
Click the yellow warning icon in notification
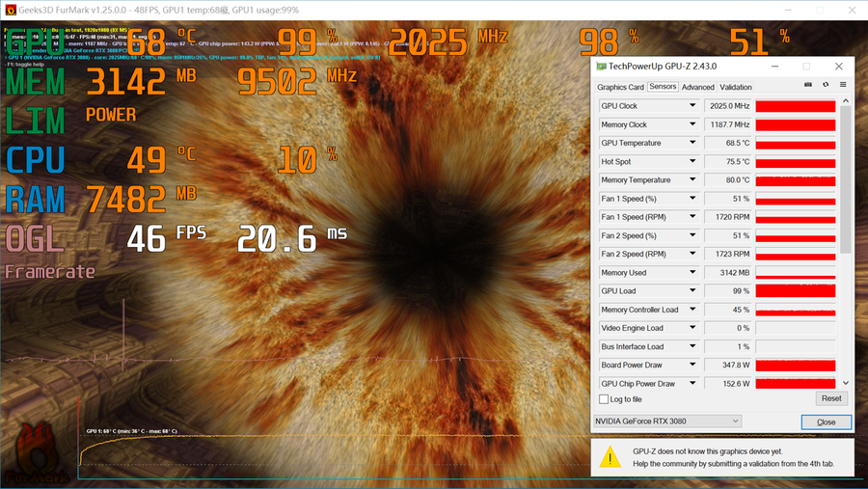[x=610, y=457]
